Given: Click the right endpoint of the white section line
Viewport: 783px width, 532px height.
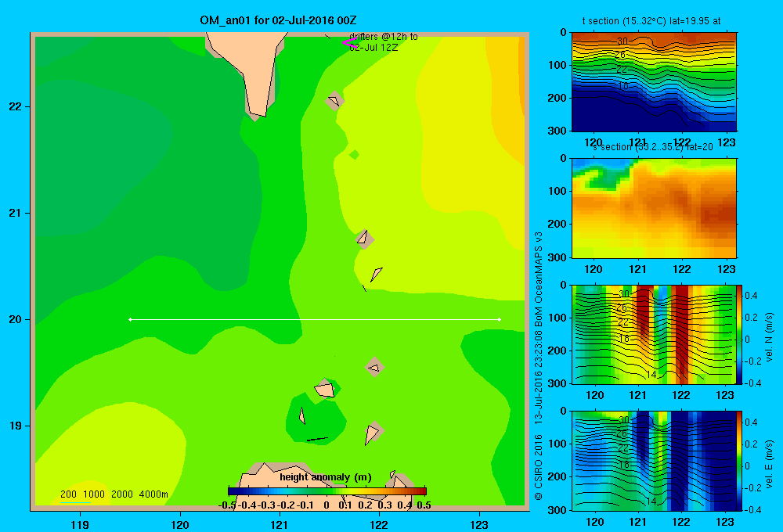Looking at the screenshot, I should click(x=500, y=319).
